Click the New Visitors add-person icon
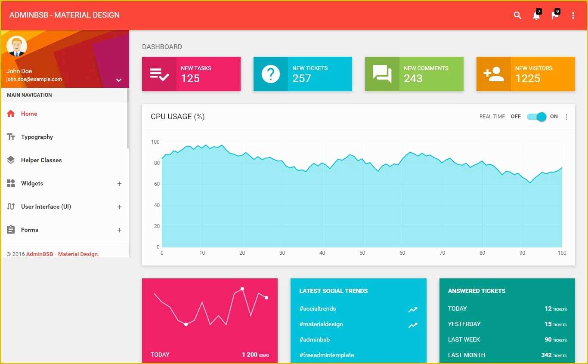The height and width of the screenshot is (364, 588). [x=494, y=74]
